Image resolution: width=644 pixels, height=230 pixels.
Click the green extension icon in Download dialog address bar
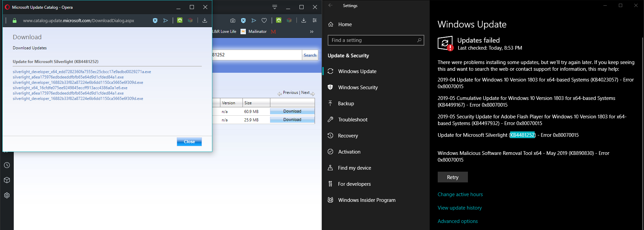click(x=180, y=20)
